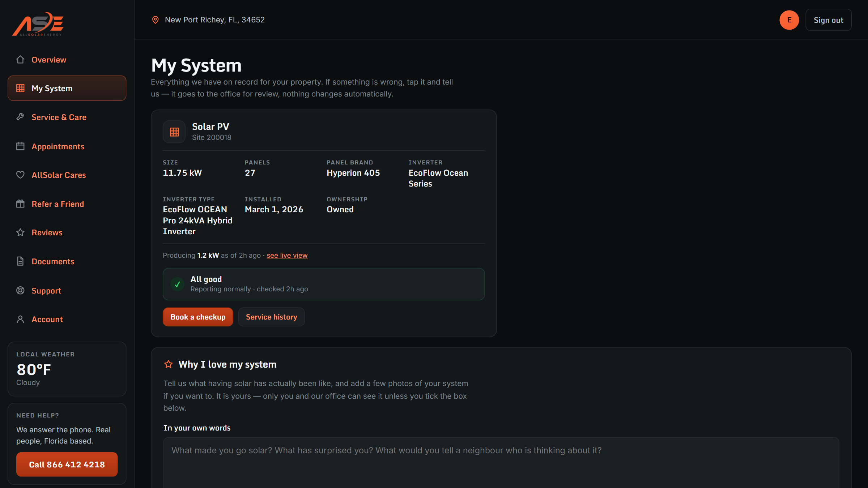Click the star icon beside Why I love my system
This screenshot has height=488, width=868.
click(169, 364)
